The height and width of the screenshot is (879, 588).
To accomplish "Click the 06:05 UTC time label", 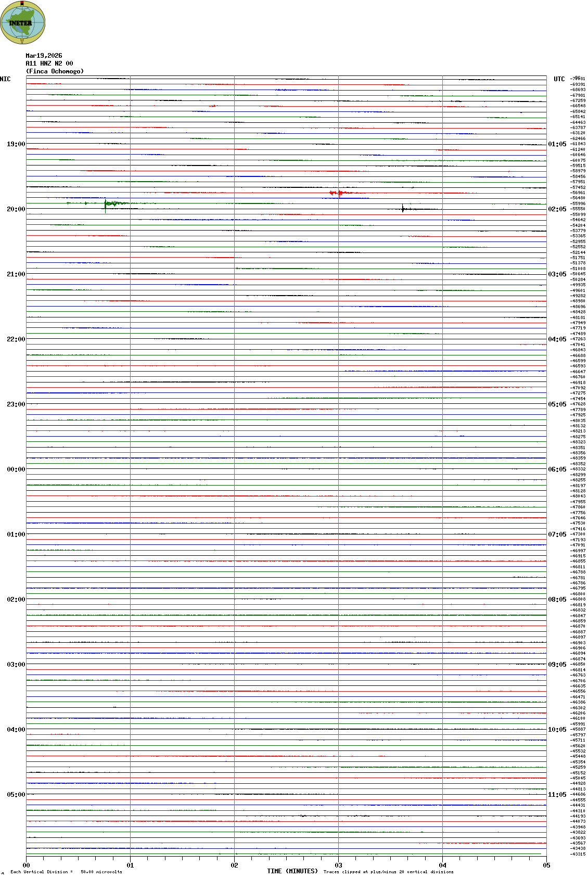I will pos(557,469).
